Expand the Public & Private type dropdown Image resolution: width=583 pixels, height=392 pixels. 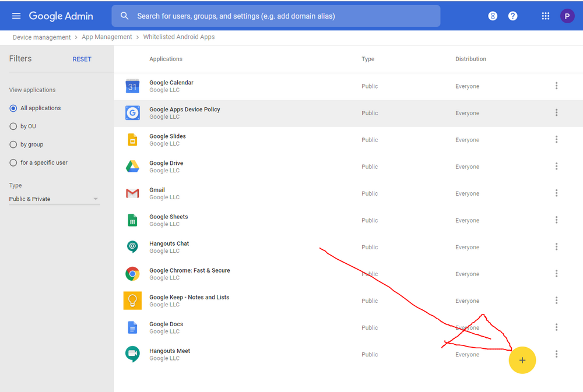pos(54,199)
